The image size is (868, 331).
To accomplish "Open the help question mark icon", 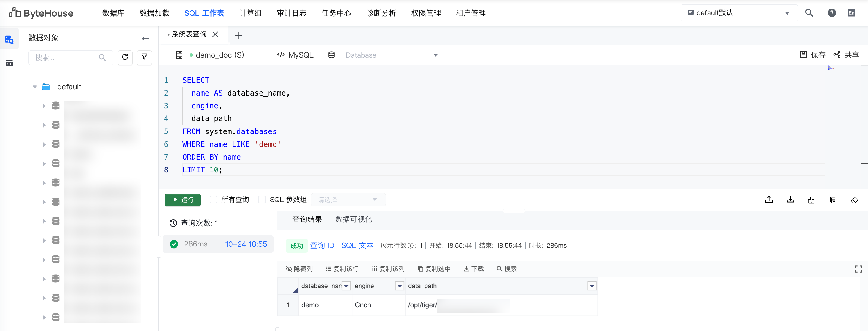I will pyautogui.click(x=831, y=13).
